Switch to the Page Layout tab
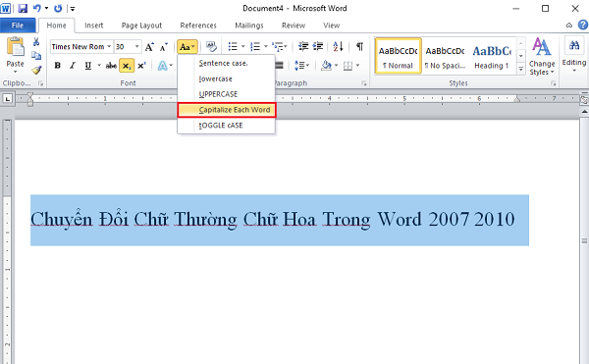The height and width of the screenshot is (364, 589). 141,26
